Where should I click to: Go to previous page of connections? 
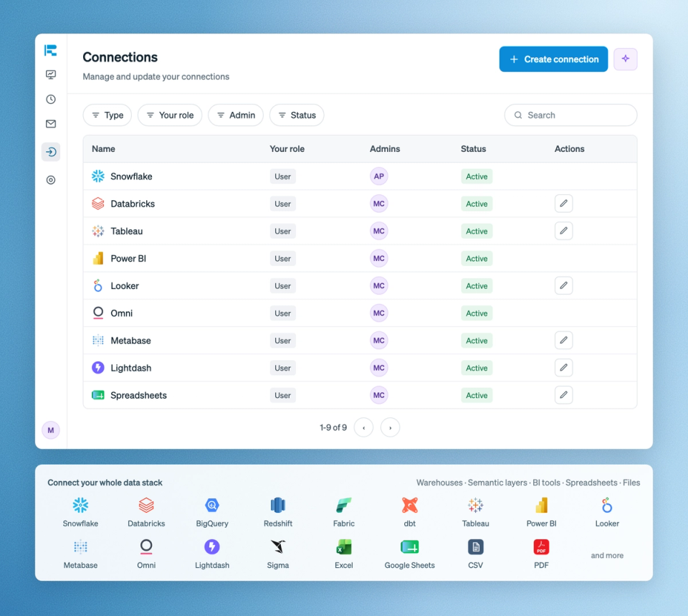click(x=364, y=427)
